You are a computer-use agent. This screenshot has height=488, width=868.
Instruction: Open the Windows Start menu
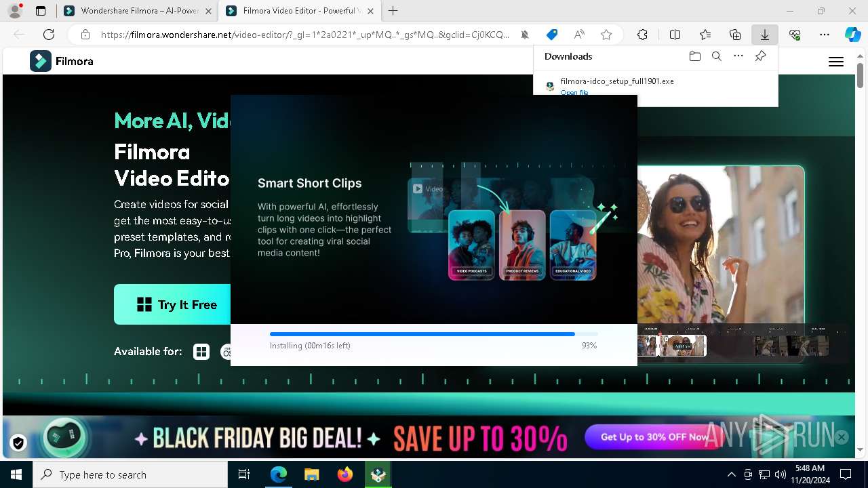(16, 474)
